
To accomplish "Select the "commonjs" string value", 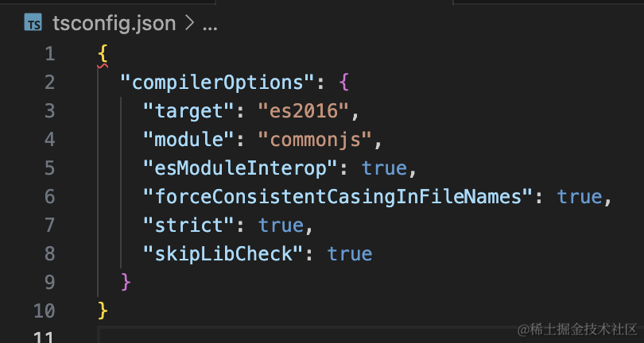I will click(315, 139).
